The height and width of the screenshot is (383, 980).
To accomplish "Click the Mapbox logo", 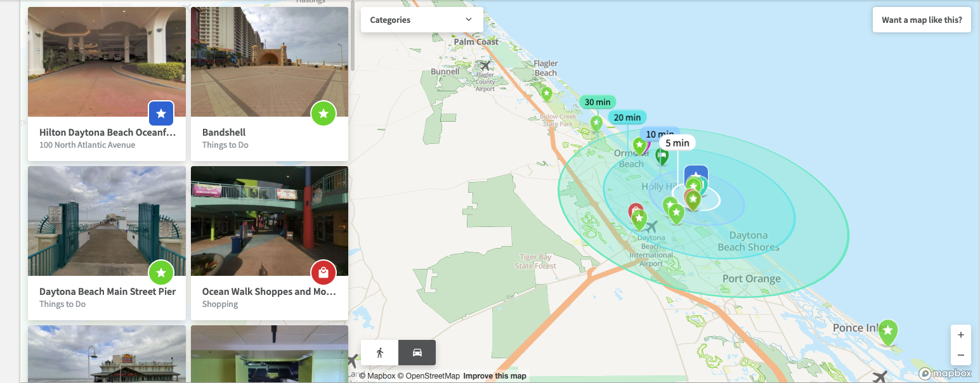I will coord(945,373).
